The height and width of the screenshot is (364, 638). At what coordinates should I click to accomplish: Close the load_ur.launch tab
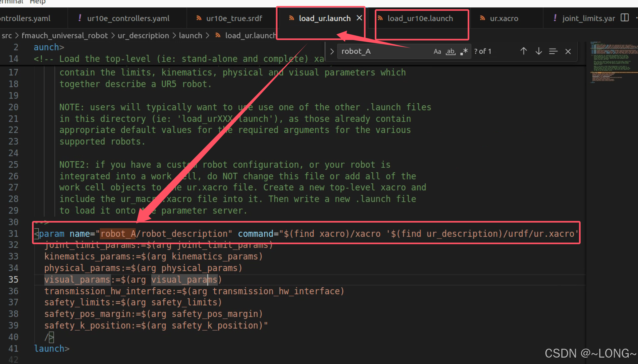(359, 18)
